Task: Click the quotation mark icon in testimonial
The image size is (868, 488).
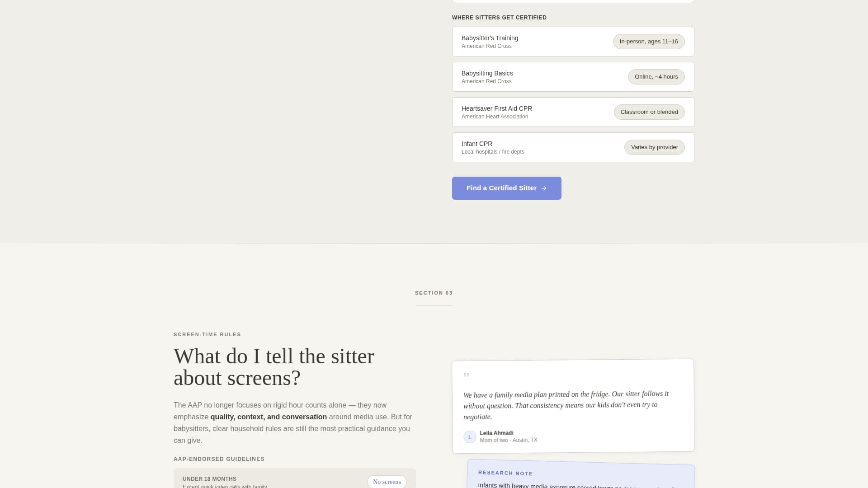Action: pos(467,375)
